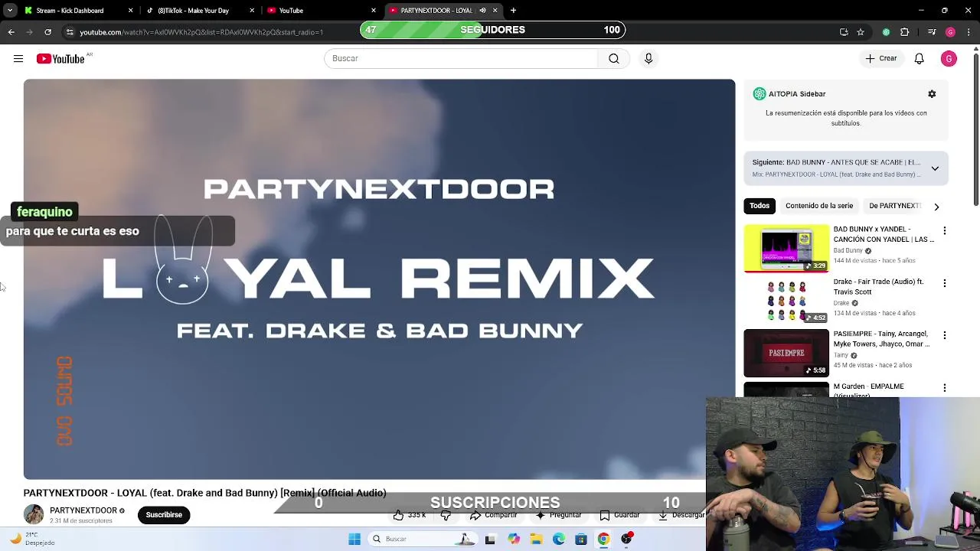
Task: Expand the Siguiente mix playlist chevron
Action: point(935,168)
